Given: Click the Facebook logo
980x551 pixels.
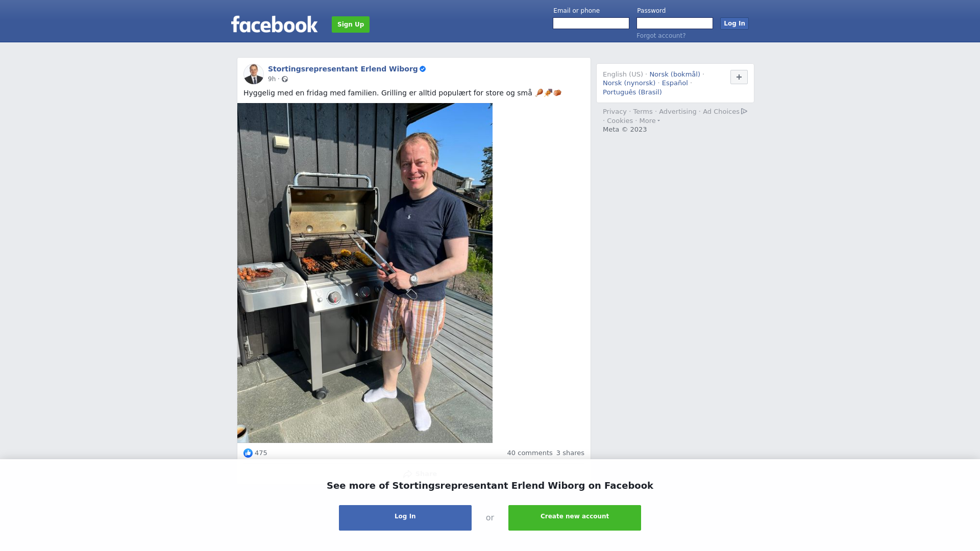Looking at the screenshot, I should click(274, 24).
